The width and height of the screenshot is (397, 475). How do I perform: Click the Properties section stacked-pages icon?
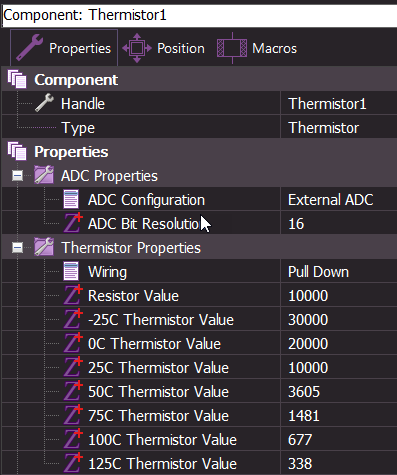17,151
